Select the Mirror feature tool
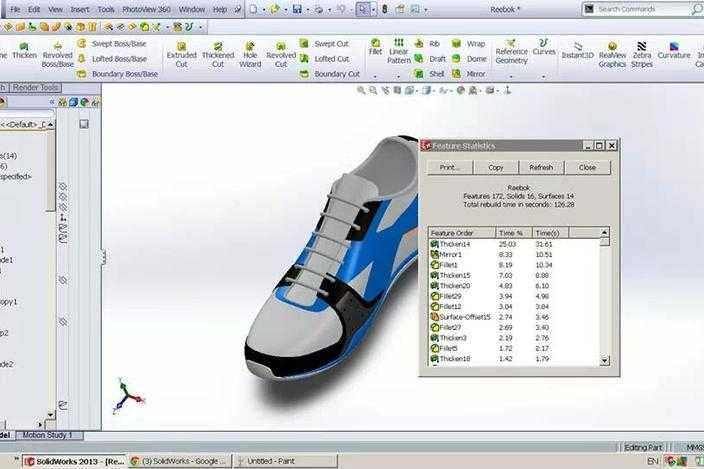Screen dimensions: 704x469 point(469,74)
